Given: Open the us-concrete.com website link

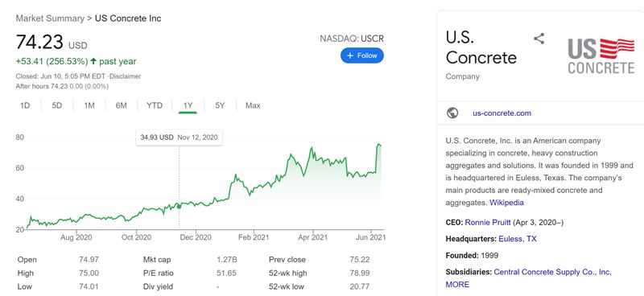Looking at the screenshot, I should [x=502, y=113].
